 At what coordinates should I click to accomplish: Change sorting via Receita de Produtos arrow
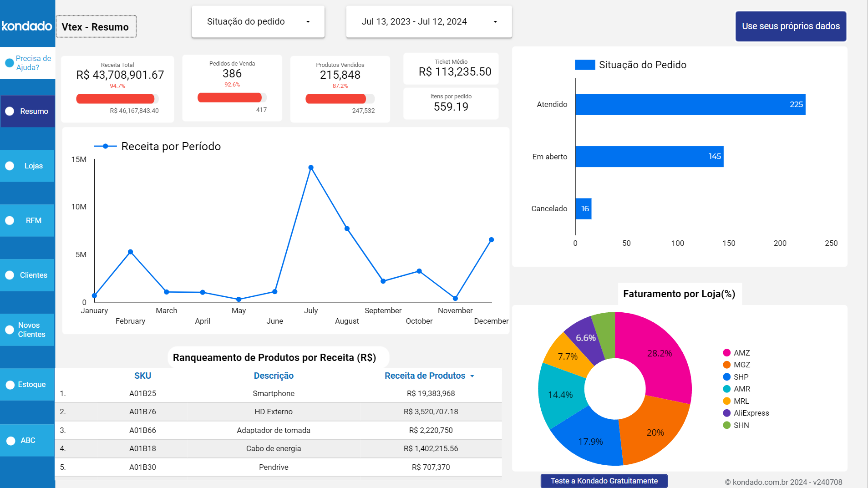[472, 376]
